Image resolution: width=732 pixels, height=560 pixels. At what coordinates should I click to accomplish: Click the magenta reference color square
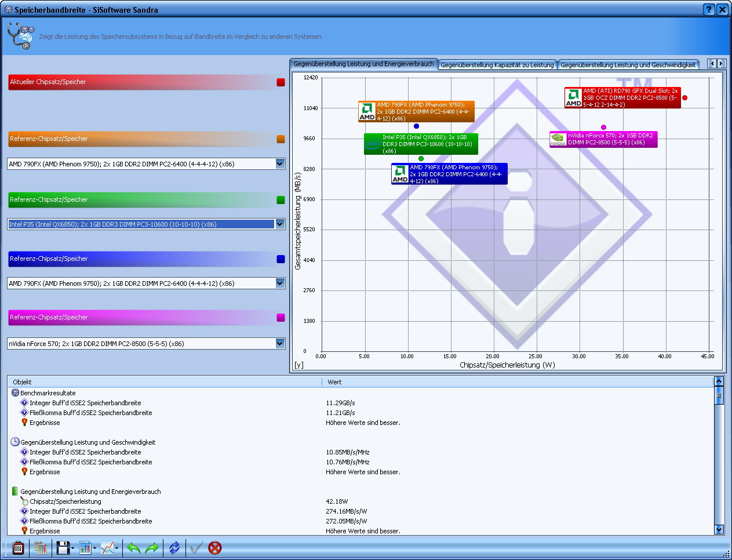[x=281, y=318]
